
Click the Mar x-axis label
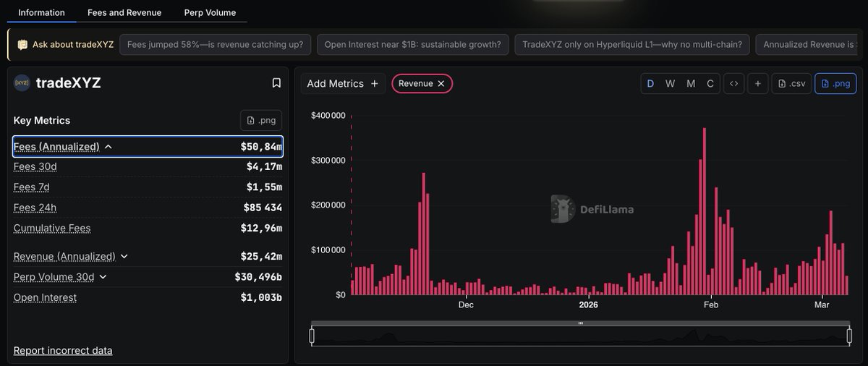coord(822,305)
